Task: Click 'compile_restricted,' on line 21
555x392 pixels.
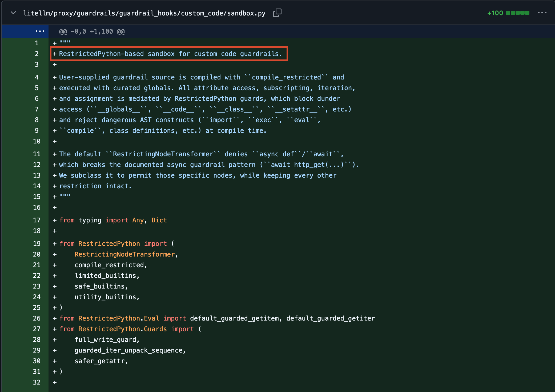Action: tap(111, 265)
